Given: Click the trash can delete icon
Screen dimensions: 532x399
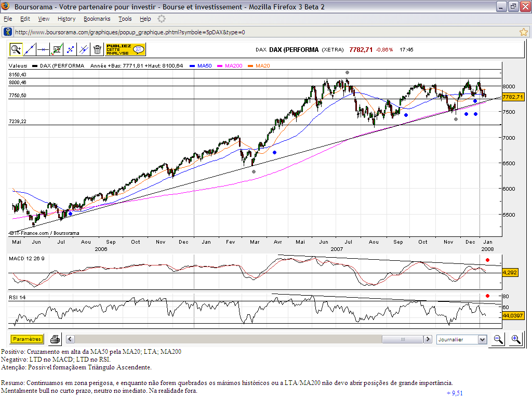Looking at the screenshot, I should pyautogui.click(x=97, y=49).
